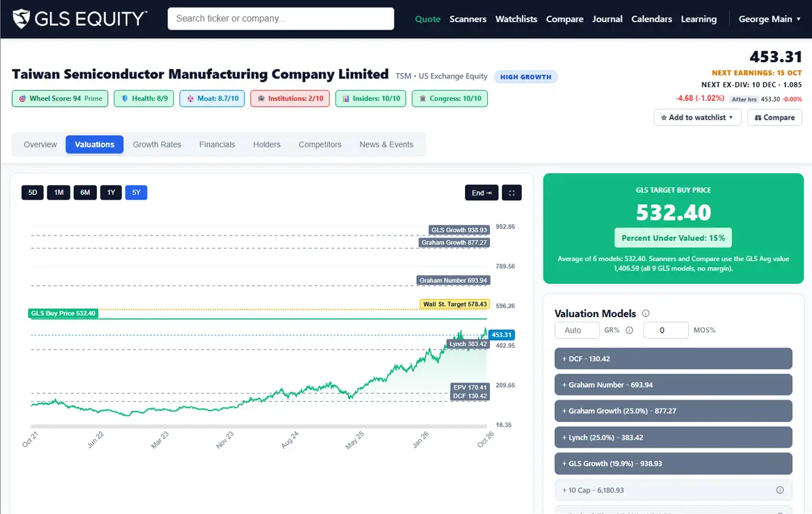
Task: Click the info icon on the 10 Cap row
Action: point(780,490)
